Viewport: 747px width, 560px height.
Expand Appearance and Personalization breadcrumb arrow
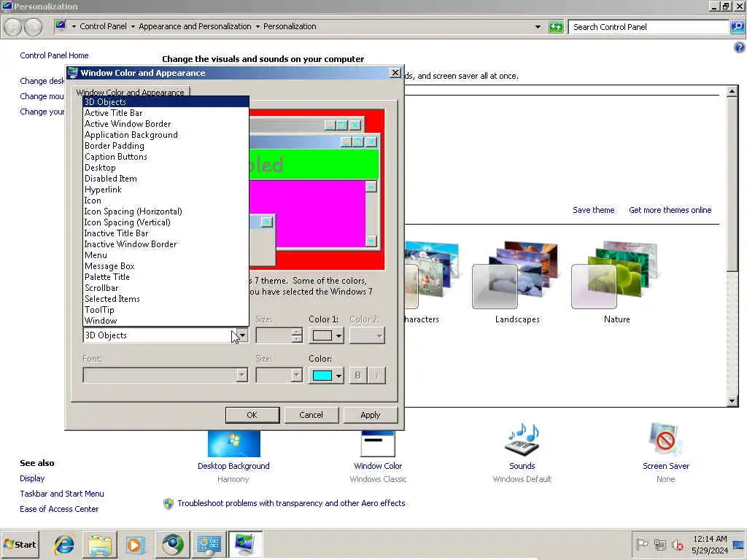(258, 27)
